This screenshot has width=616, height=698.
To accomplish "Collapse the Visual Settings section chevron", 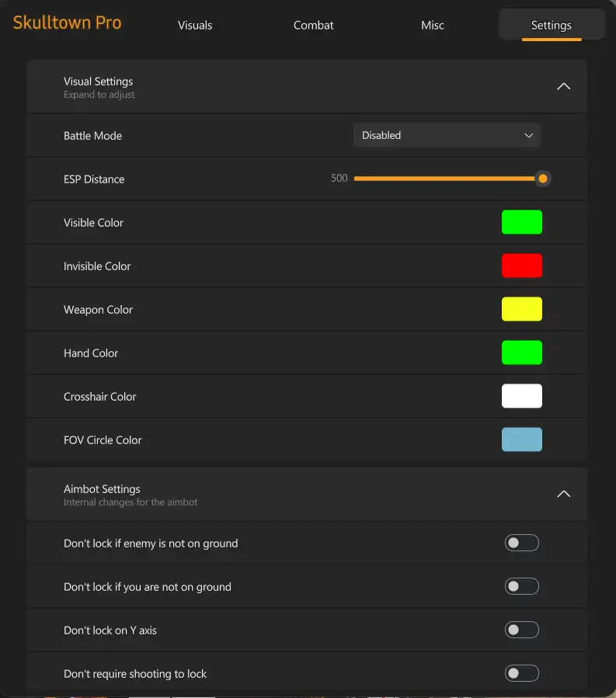I will [564, 86].
